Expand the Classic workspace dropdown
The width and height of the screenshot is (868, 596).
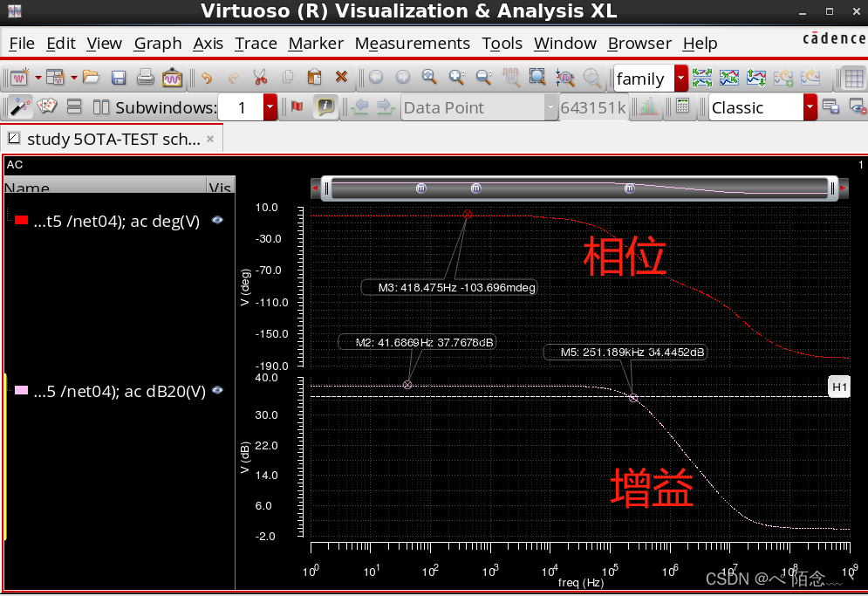click(810, 107)
